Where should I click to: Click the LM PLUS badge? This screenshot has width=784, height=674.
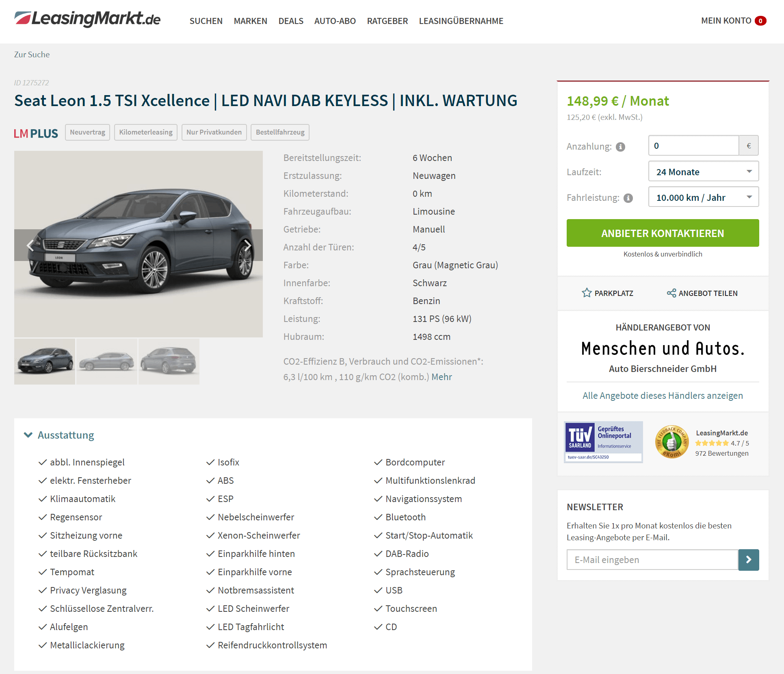tap(36, 133)
